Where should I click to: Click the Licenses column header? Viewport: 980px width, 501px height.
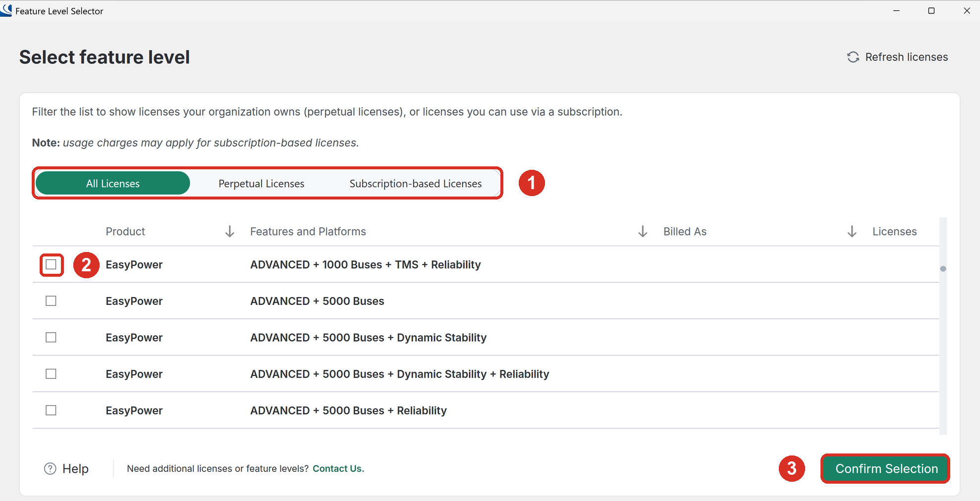click(x=894, y=231)
